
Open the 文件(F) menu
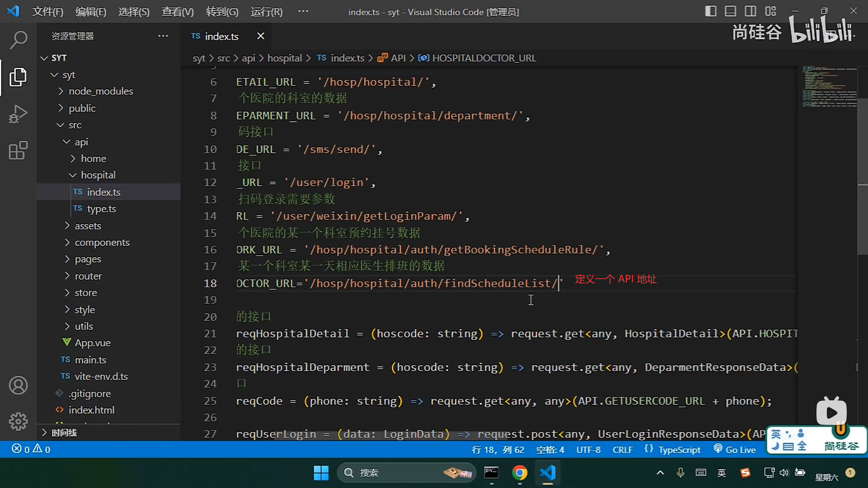tap(47, 12)
